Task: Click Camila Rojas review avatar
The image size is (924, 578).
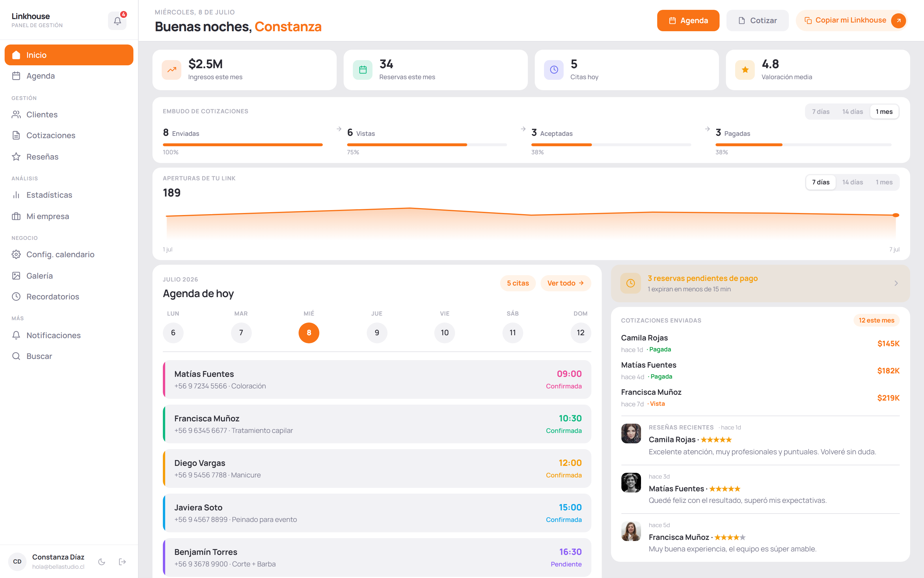Action: tap(631, 433)
